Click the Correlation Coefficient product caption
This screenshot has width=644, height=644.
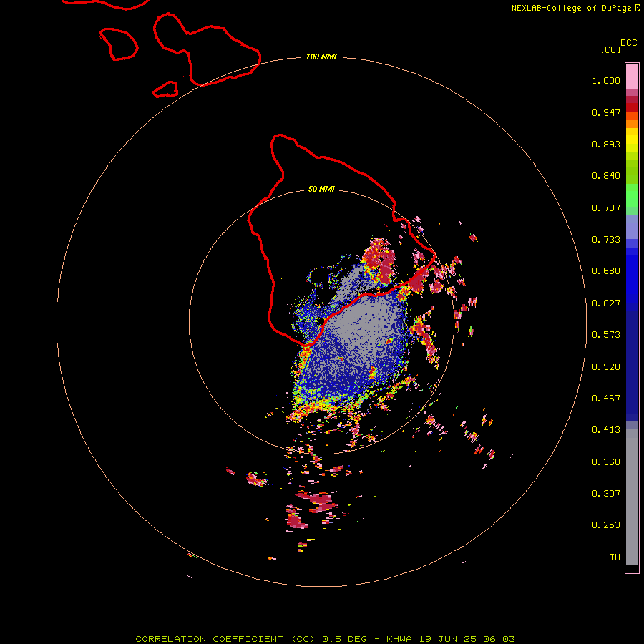coord(325,639)
